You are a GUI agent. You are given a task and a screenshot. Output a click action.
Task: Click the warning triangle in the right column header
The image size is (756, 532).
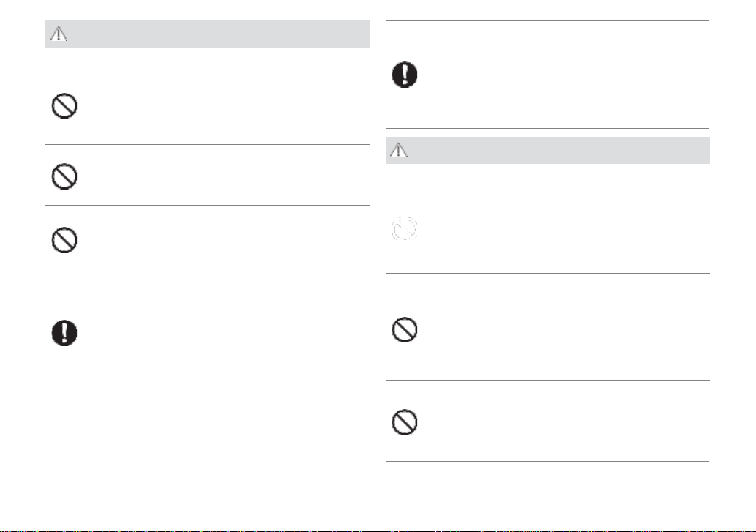click(399, 150)
